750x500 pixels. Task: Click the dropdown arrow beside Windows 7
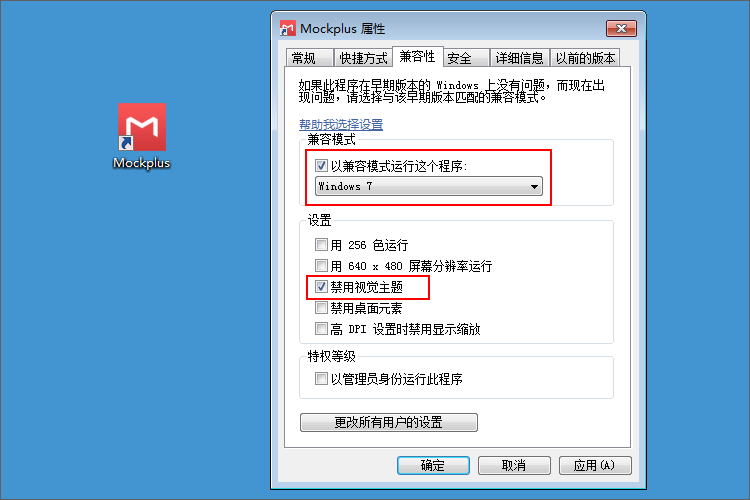tap(534, 187)
